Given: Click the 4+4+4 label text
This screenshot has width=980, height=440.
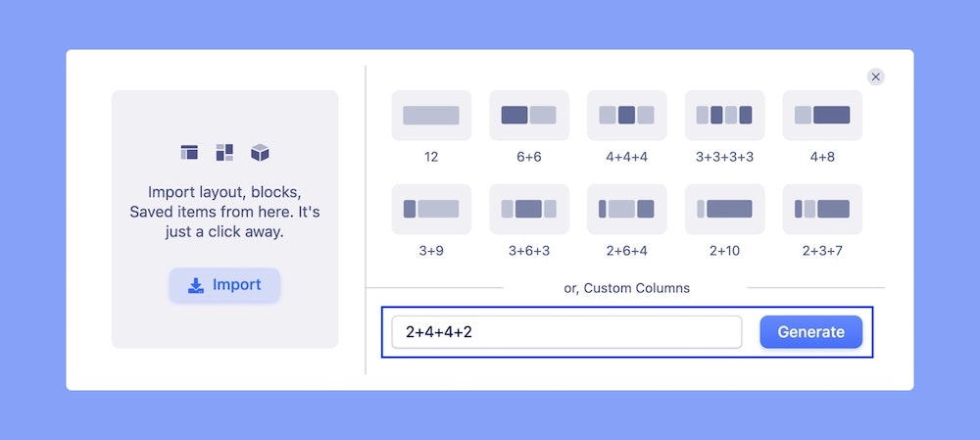Looking at the screenshot, I should pos(627,157).
